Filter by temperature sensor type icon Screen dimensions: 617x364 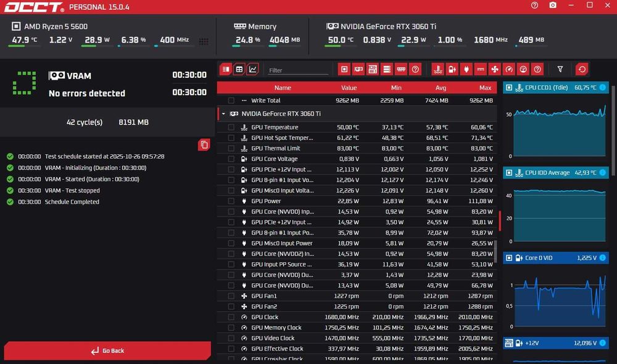pyautogui.click(x=438, y=69)
